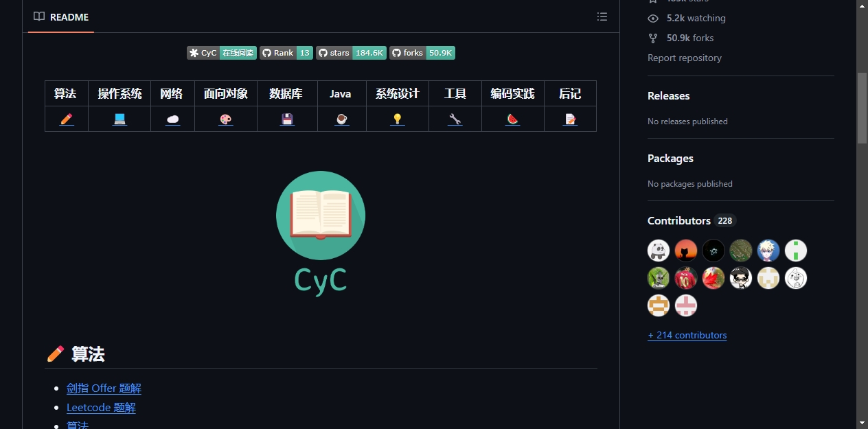Open the Packages heading link
Screen dimensions: 868x429
[x=670, y=159]
